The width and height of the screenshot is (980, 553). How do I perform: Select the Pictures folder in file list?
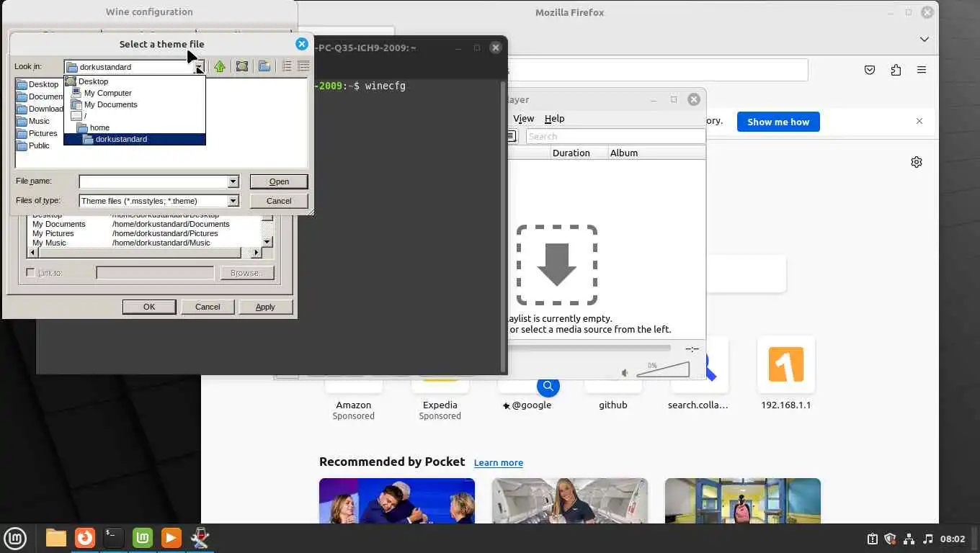37,133
